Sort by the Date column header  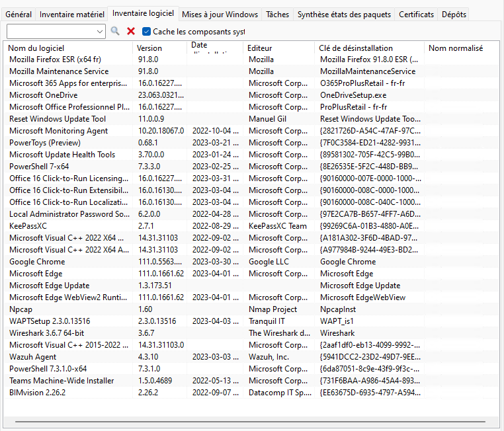[215, 47]
